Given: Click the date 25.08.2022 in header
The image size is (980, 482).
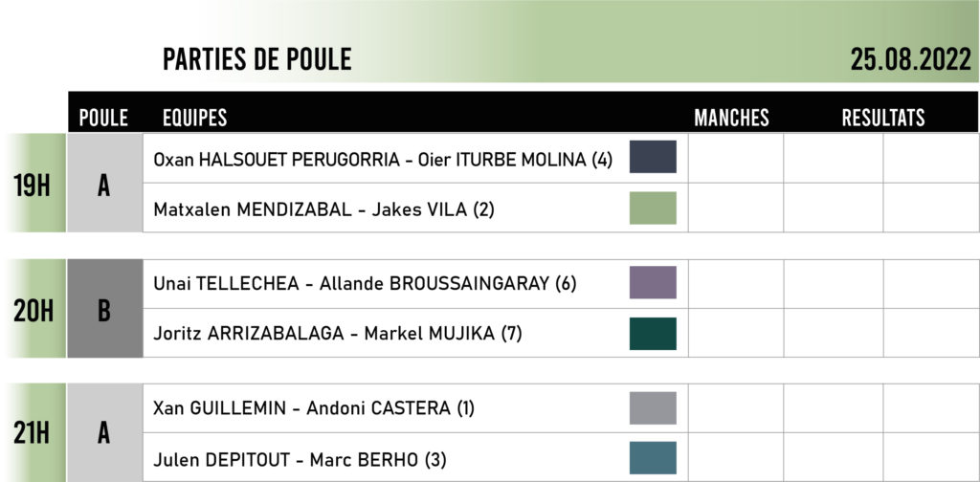Looking at the screenshot, I should coord(911,60).
